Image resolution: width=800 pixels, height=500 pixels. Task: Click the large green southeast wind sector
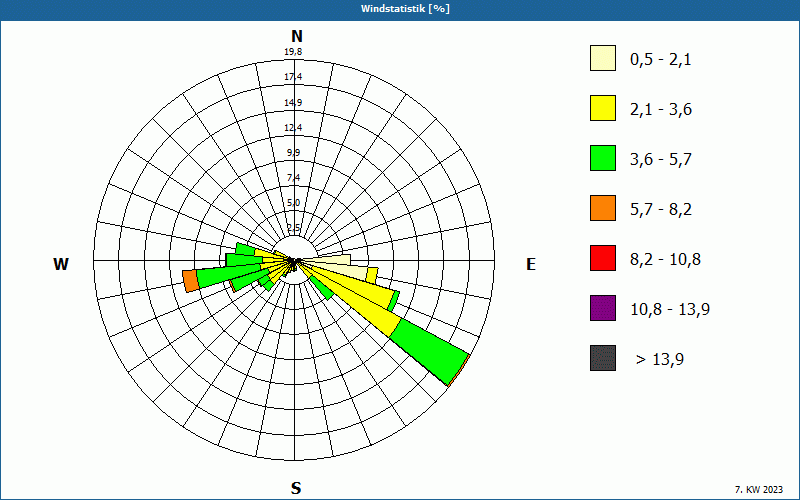tap(430, 351)
